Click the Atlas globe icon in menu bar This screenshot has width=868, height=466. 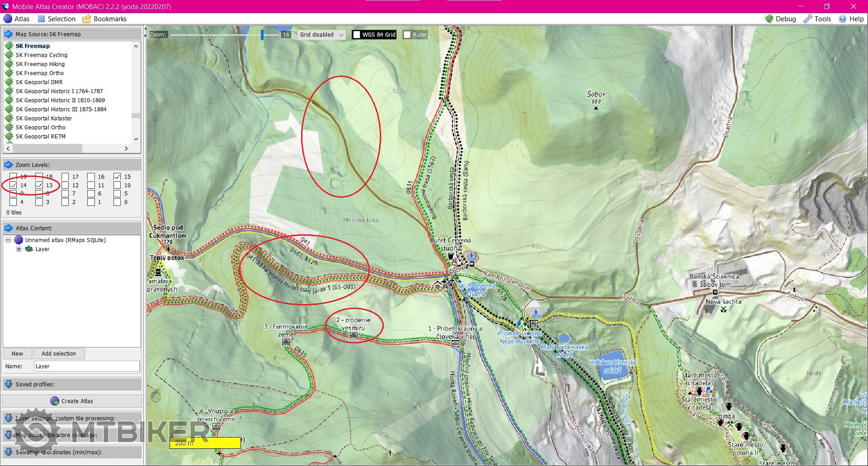[x=8, y=19]
